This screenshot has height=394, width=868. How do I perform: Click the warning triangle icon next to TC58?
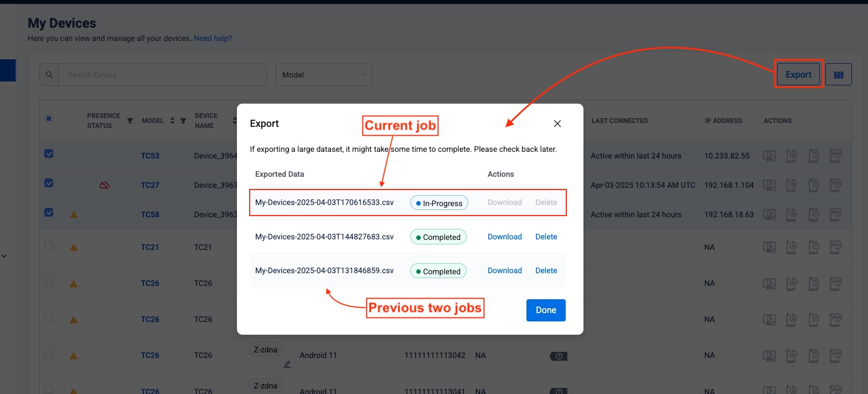(x=74, y=214)
